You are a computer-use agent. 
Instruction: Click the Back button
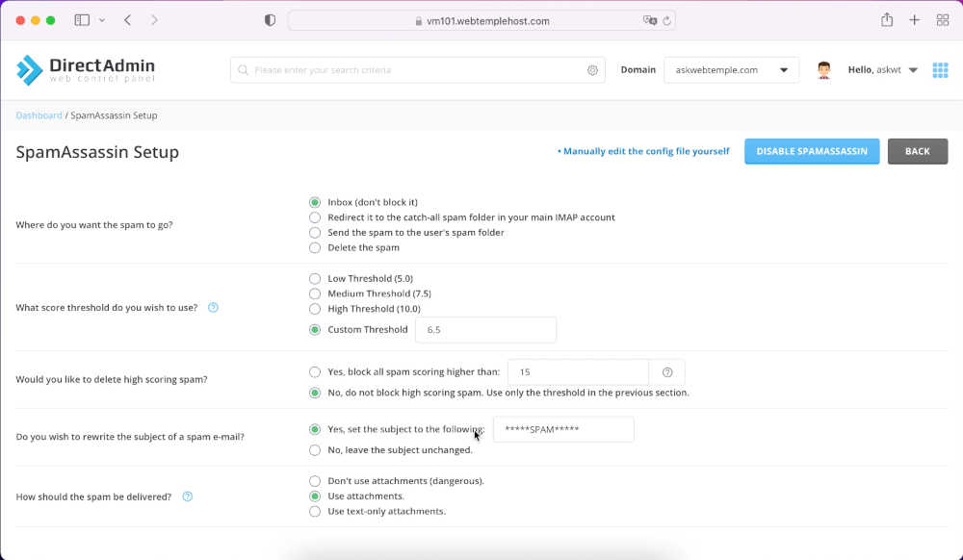tap(918, 151)
